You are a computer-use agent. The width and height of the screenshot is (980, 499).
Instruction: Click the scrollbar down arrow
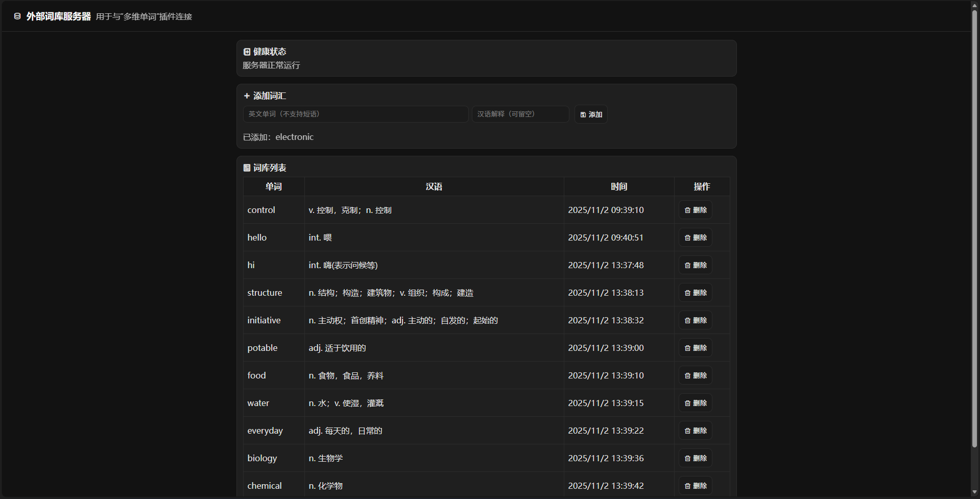pyautogui.click(x=974, y=492)
